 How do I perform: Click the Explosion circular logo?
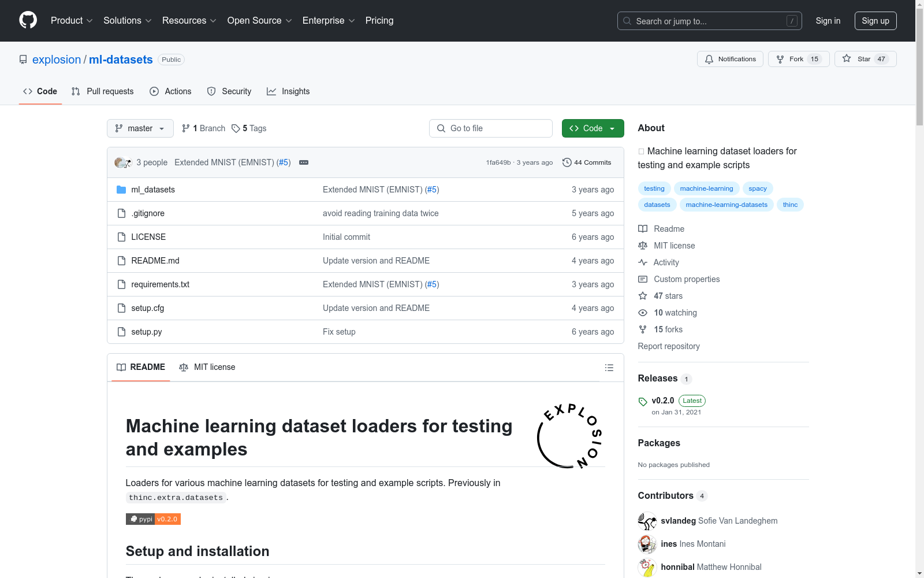570,436
